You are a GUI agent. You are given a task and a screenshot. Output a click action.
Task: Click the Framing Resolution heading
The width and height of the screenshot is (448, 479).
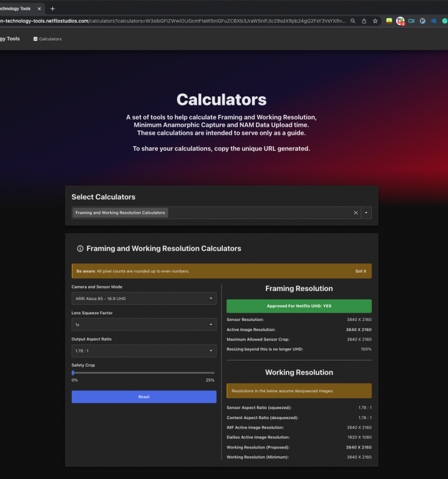tap(299, 289)
